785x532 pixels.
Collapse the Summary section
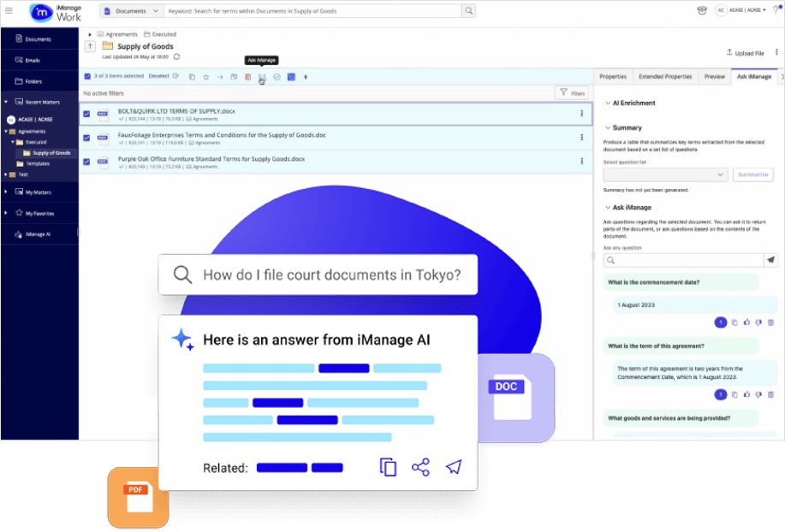608,127
